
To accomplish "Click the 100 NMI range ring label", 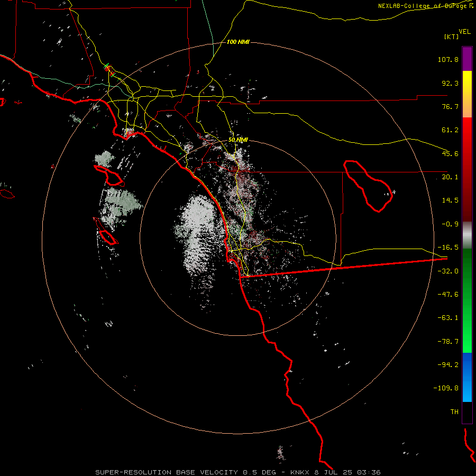I will point(238,42).
